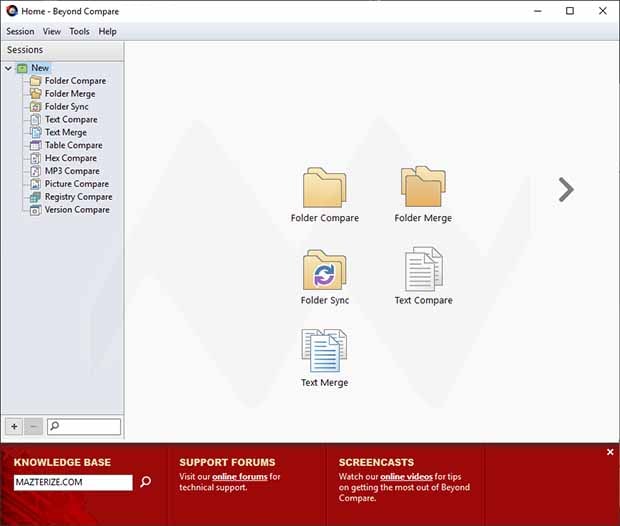
Task: Open the View menu
Action: coord(52,31)
